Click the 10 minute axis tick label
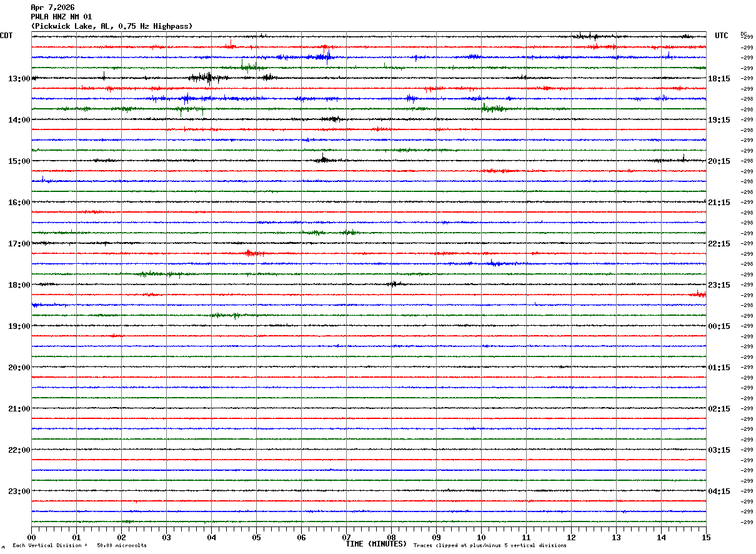Viewport: 756px width, 554px height. [x=481, y=537]
